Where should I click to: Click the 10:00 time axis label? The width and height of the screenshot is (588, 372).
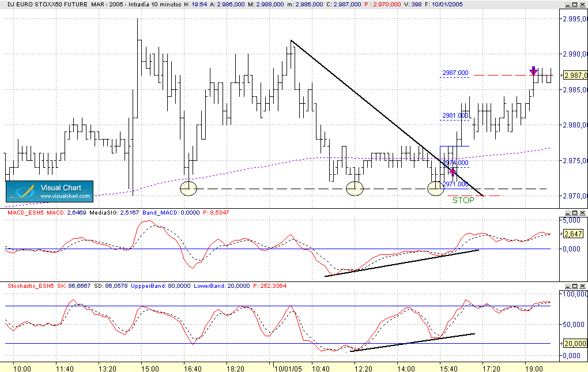tap(22, 369)
